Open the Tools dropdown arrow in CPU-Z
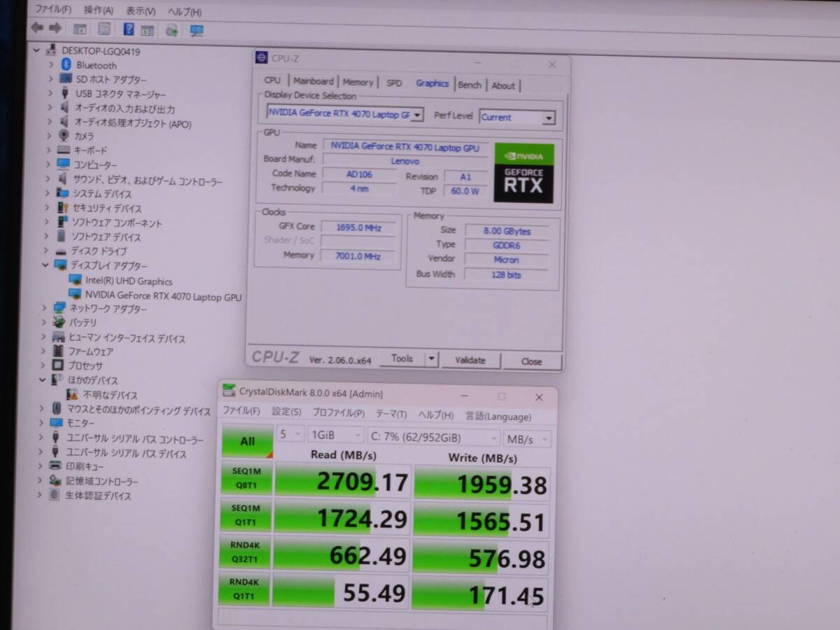Viewport: 840px width, 630px height. click(432, 359)
